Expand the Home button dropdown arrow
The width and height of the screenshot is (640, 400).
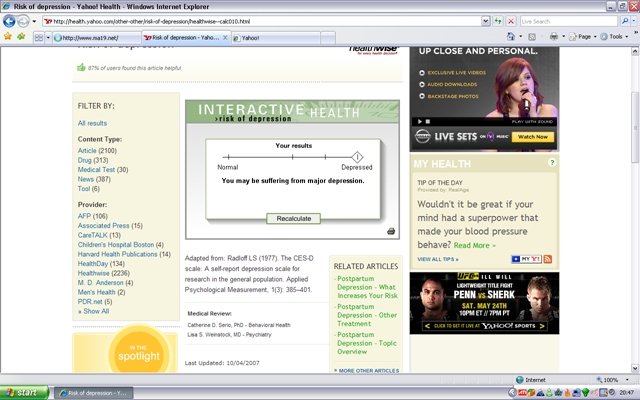coord(520,36)
